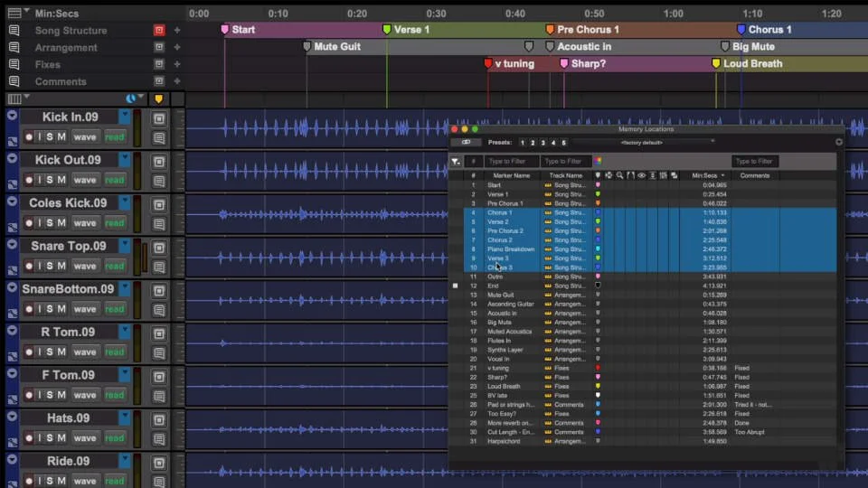Add a marker to Song Structure ruler

point(177,31)
